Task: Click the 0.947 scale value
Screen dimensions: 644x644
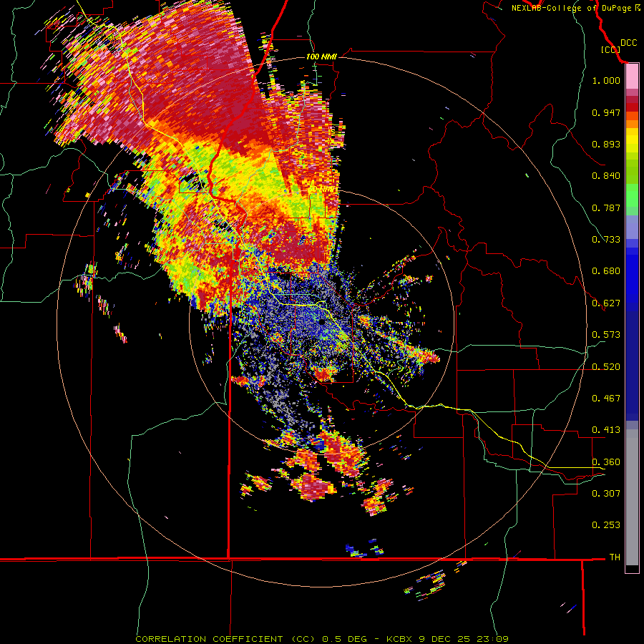Action: pos(606,112)
